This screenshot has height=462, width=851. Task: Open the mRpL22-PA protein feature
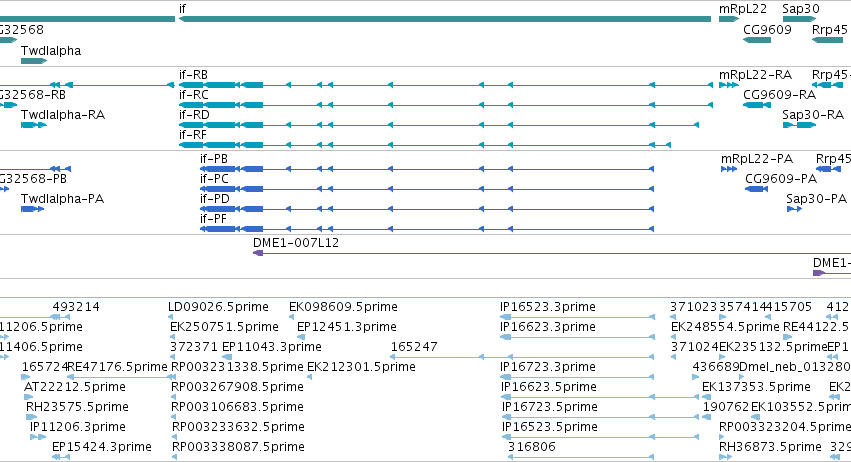point(729,169)
